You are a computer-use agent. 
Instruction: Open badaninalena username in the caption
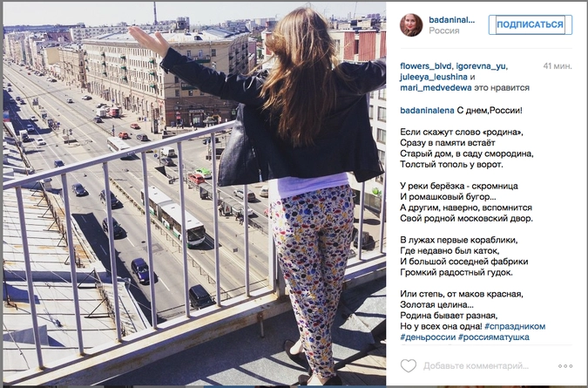tap(427, 111)
